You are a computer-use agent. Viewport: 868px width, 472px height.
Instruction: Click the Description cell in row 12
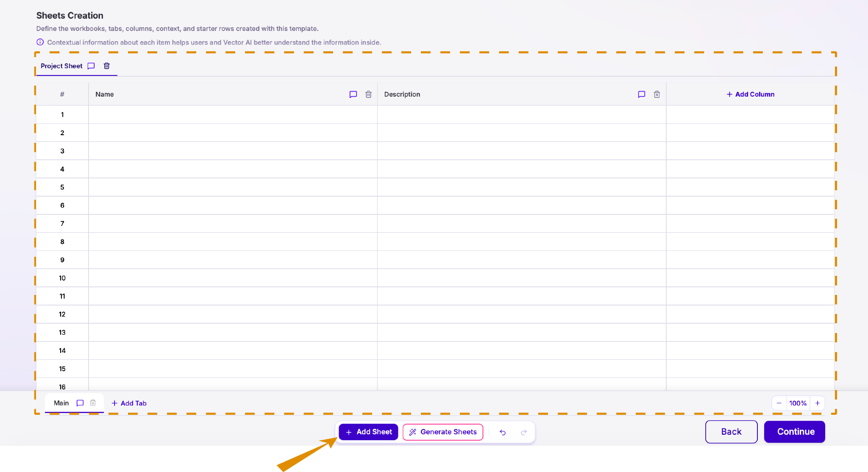[x=522, y=314]
